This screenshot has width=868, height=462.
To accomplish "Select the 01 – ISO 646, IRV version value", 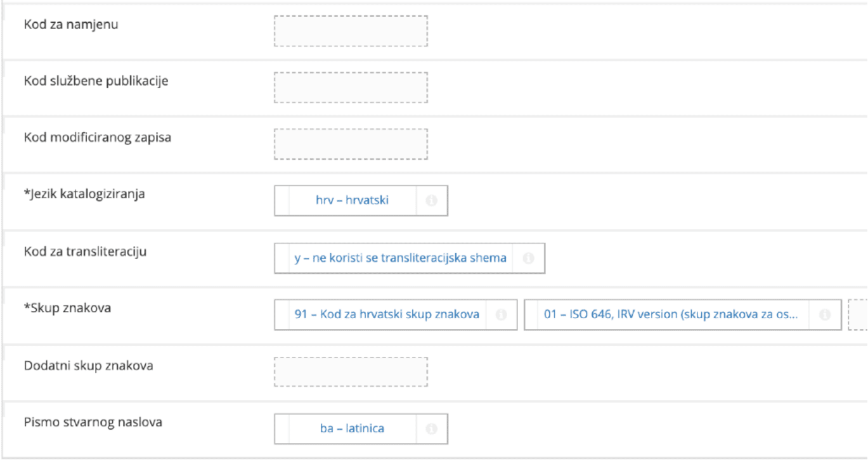I will [671, 315].
